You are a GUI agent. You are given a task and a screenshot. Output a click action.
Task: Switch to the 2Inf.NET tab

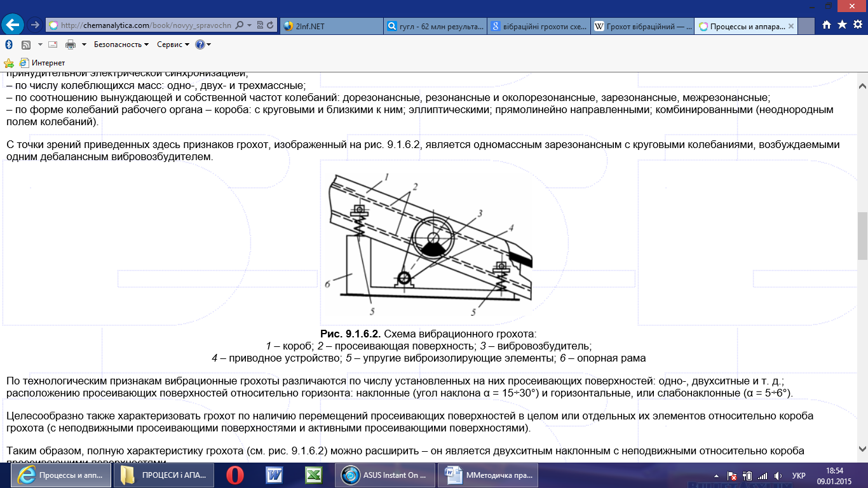[330, 26]
